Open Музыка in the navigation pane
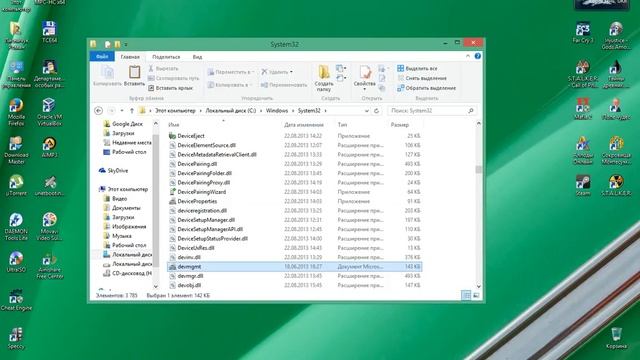 click(122, 236)
